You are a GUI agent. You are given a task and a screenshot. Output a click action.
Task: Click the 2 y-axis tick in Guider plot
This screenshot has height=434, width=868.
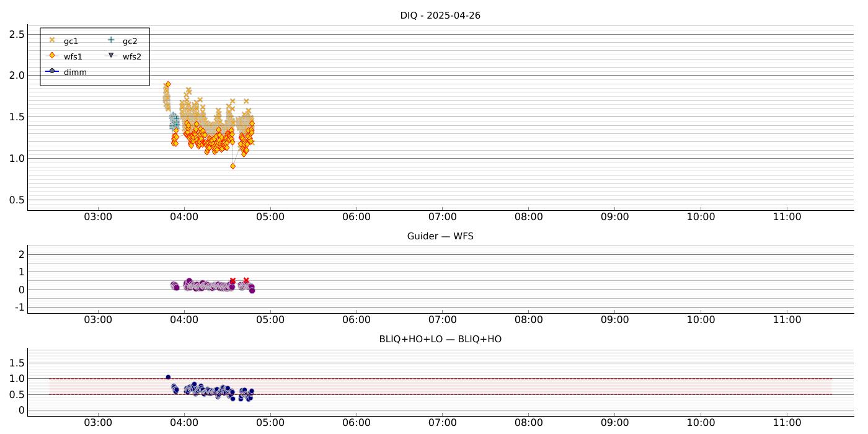click(22, 254)
